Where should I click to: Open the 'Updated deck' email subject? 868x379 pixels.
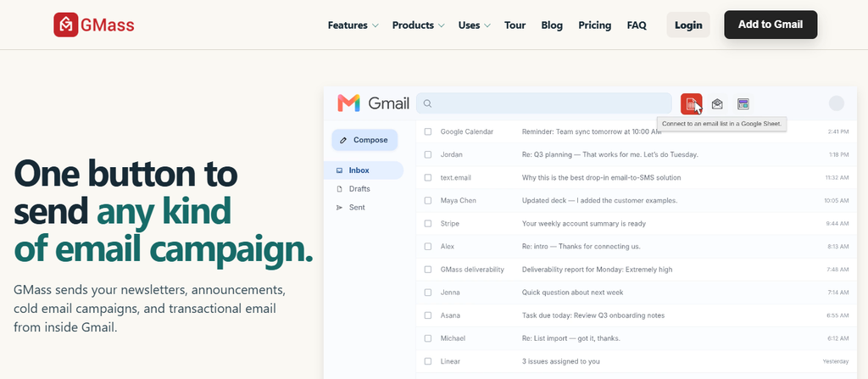pos(599,201)
